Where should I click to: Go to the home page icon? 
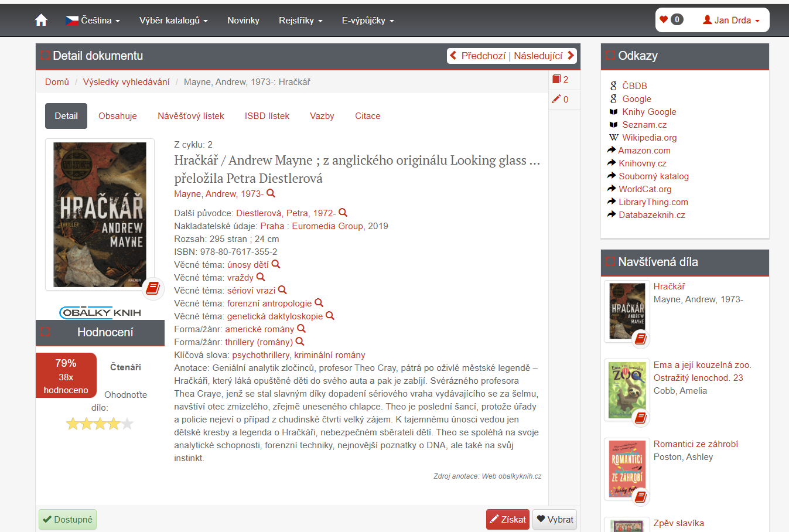click(x=41, y=21)
